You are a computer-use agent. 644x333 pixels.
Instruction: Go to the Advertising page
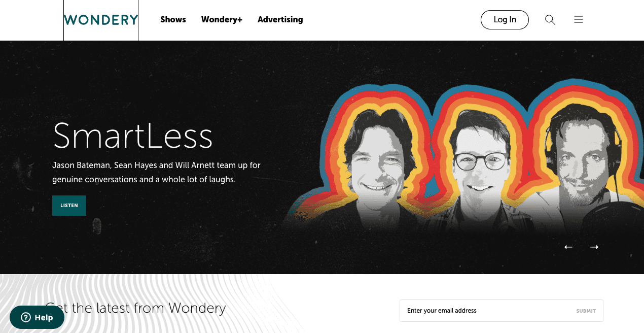click(x=280, y=20)
